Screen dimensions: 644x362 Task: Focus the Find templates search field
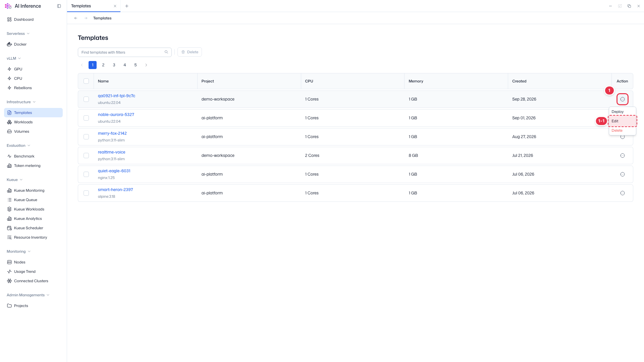point(125,52)
